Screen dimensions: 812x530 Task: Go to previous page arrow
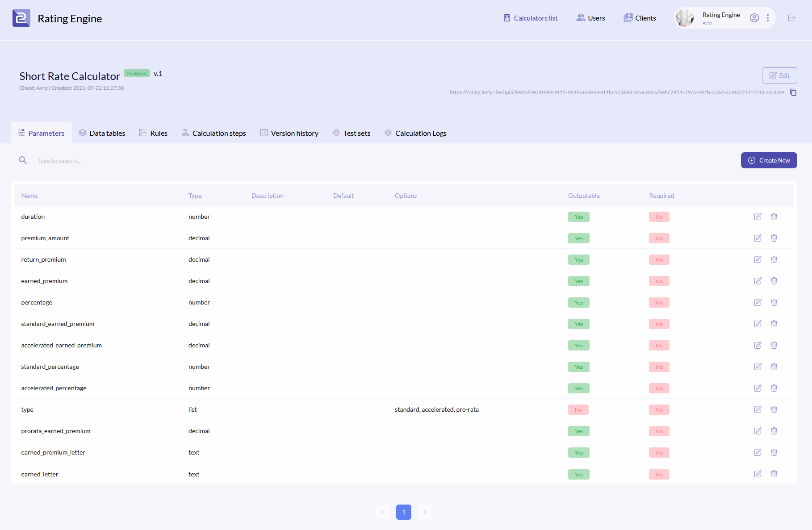point(382,512)
